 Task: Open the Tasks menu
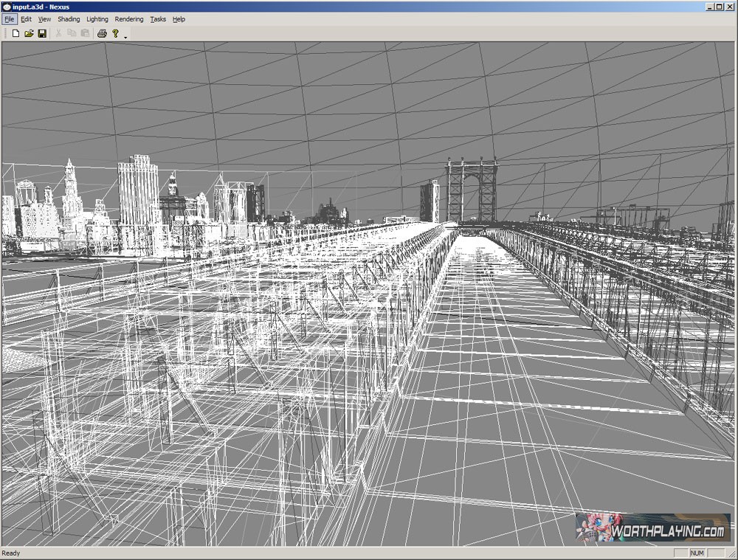pos(158,19)
